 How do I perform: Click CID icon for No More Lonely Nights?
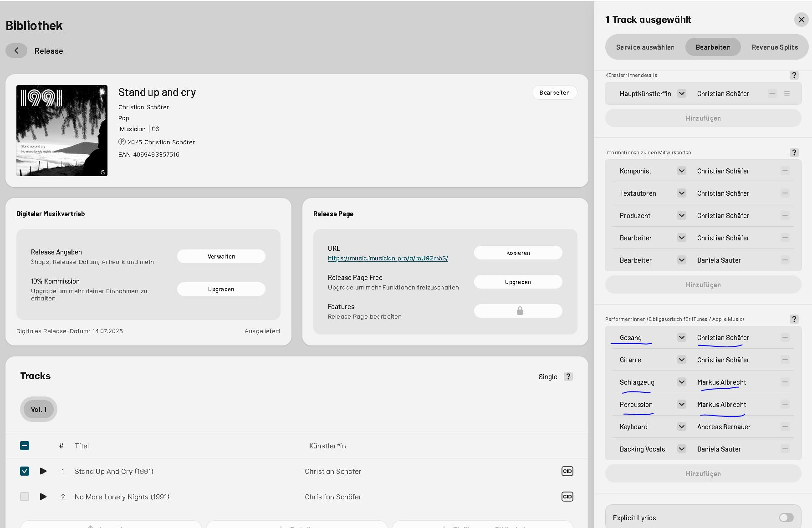tap(567, 497)
